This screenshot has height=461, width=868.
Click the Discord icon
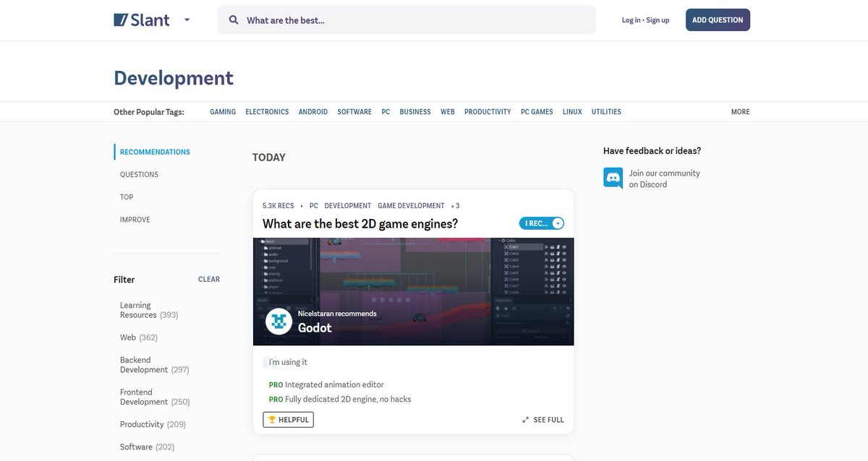pos(613,178)
